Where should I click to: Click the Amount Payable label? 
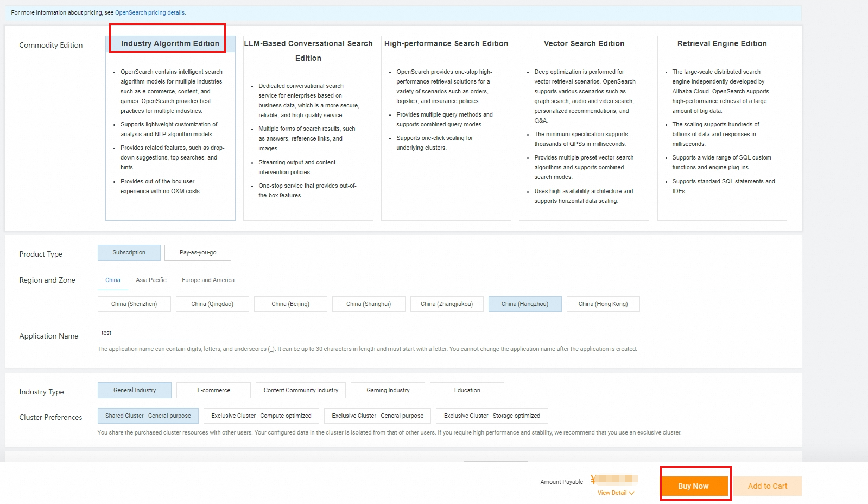(x=561, y=482)
